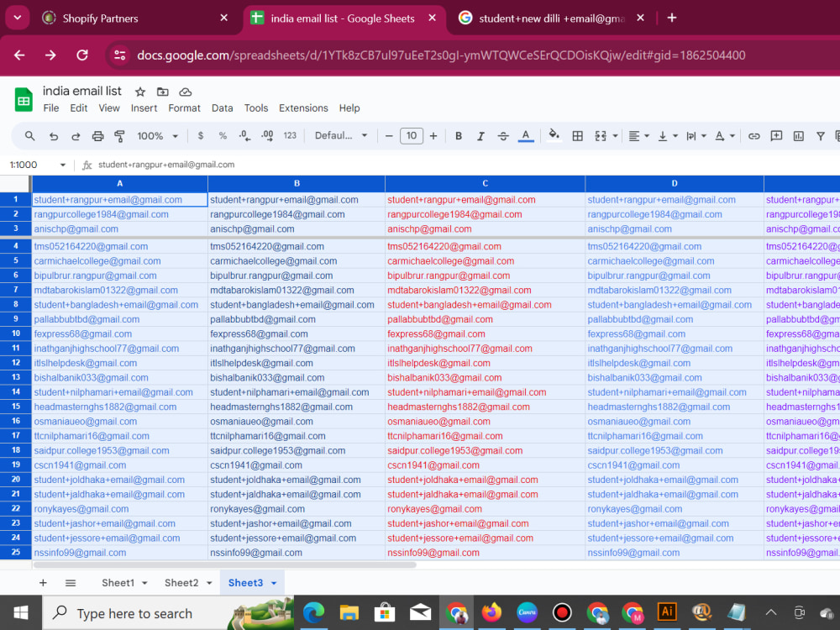The width and height of the screenshot is (840, 630).
Task: Expand the merge cells dropdown arrow
Action: pos(615,136)
